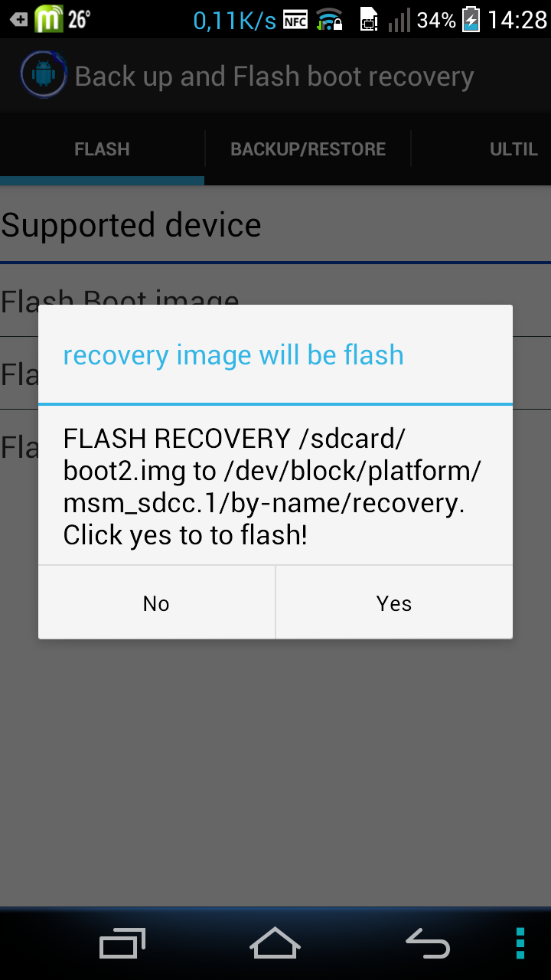Switch to the BACKUP/RESTORE tab
This screenshot has width=551, height=980.
click(308, 149)
